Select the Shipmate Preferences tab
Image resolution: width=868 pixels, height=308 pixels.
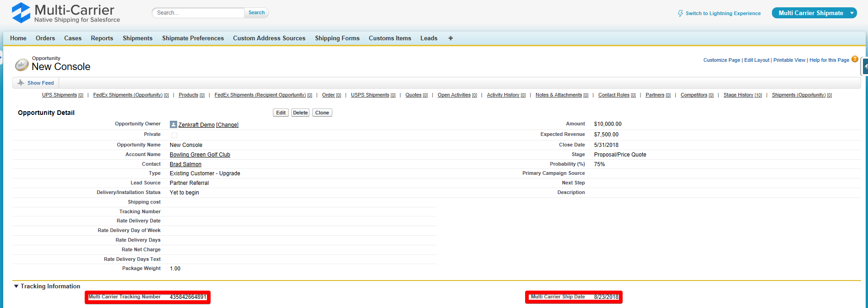193,38
